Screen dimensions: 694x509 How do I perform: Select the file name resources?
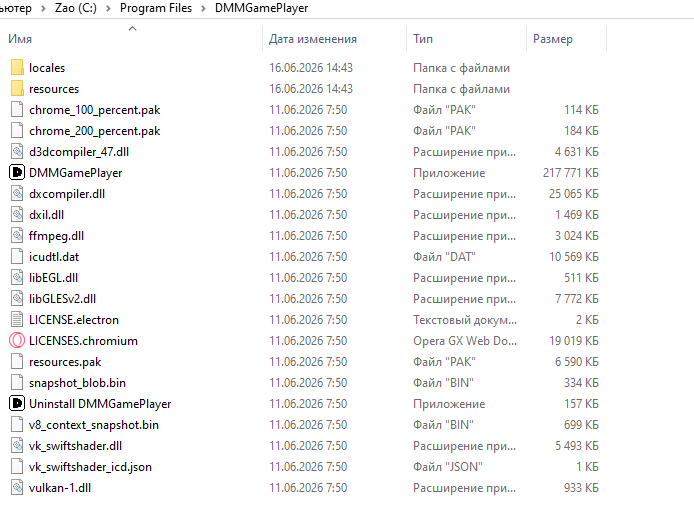(x=54, y=89)
